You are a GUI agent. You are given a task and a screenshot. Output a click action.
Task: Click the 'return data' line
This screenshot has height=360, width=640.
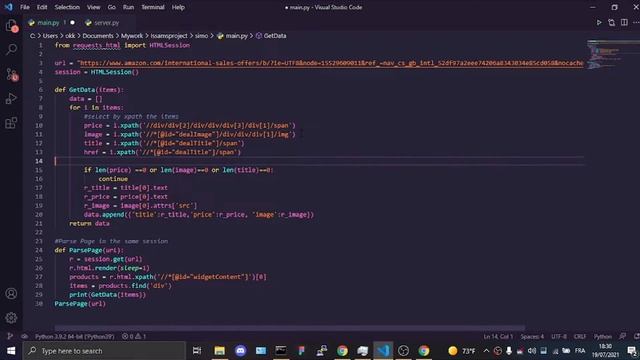click(x=89, y=223)
